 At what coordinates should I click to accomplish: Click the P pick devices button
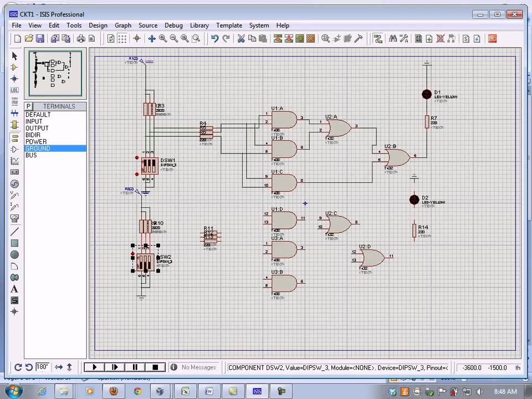[28, 106]
